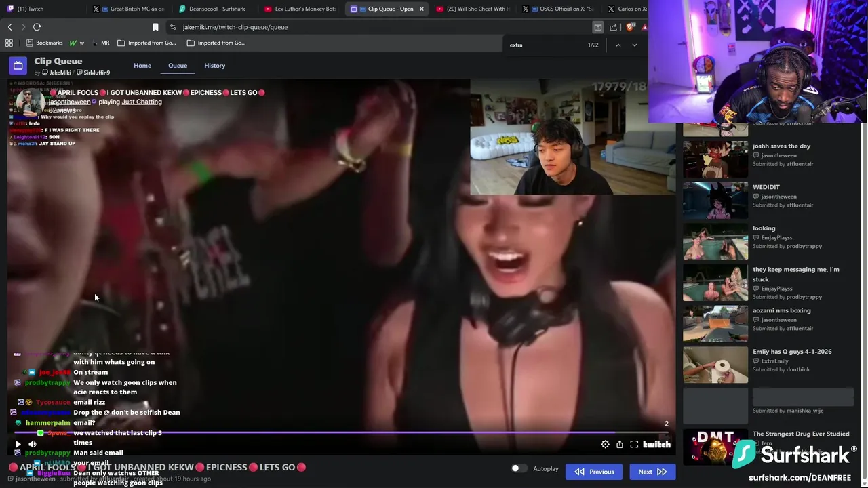Go forward in browser history
This screenshot has height=488, width=868.
click(x=23, y=27)
